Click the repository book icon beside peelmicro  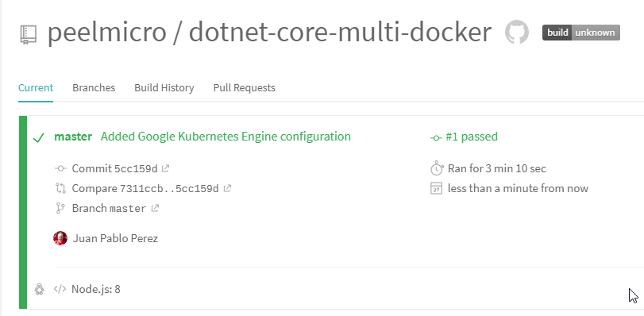click(x=29, y=34)
